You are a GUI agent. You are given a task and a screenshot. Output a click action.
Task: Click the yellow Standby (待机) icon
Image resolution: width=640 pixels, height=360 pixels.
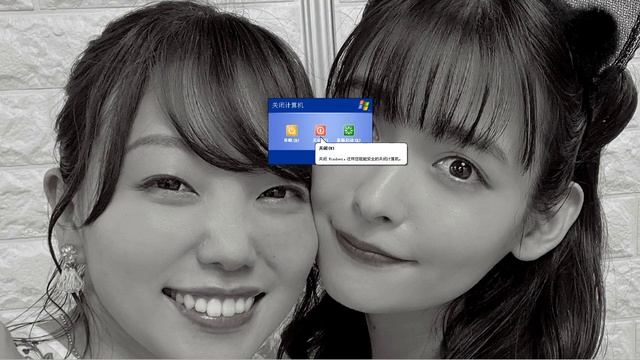pos(291,130)
